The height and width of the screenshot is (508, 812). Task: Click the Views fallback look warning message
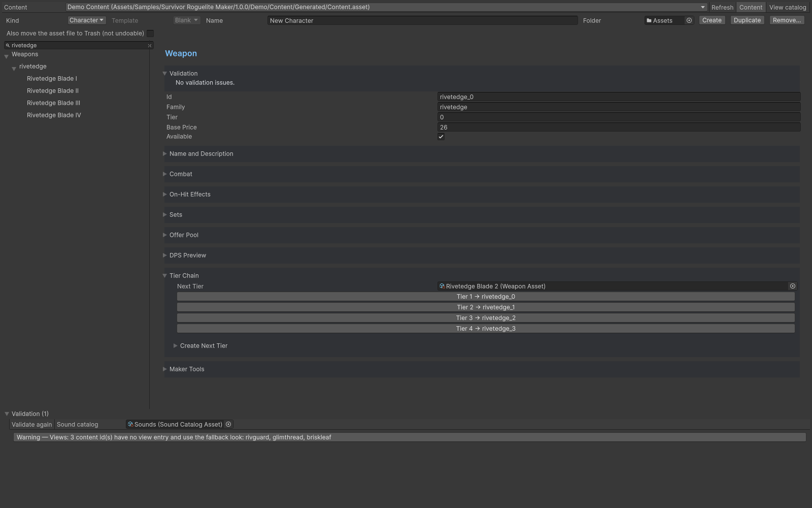click(410, 437)
